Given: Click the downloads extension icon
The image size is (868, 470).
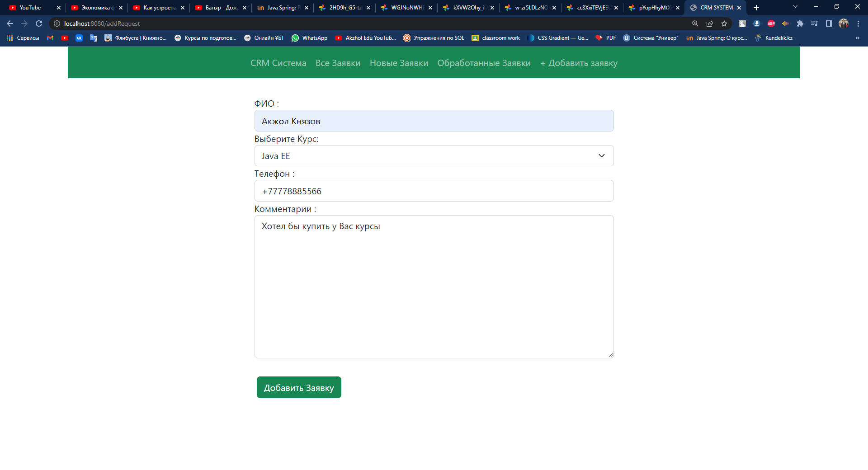Looking at the screenshot, I should point(757,23).
